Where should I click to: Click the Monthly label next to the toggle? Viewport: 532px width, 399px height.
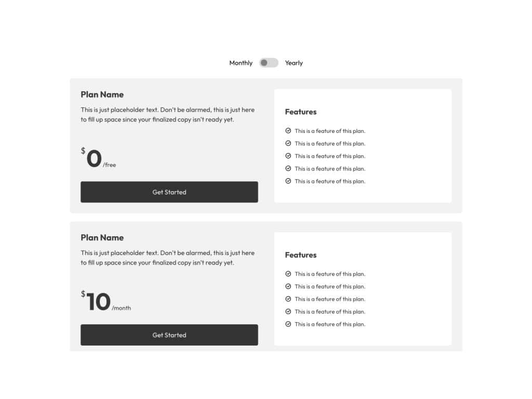coord(241,62)
